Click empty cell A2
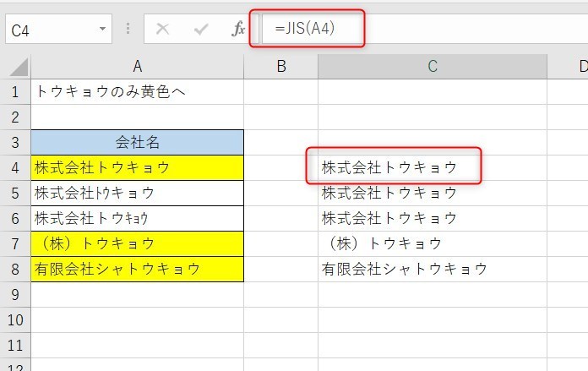Image resolution: width=588 pixels, height=371 pixels. coord(137,117)
